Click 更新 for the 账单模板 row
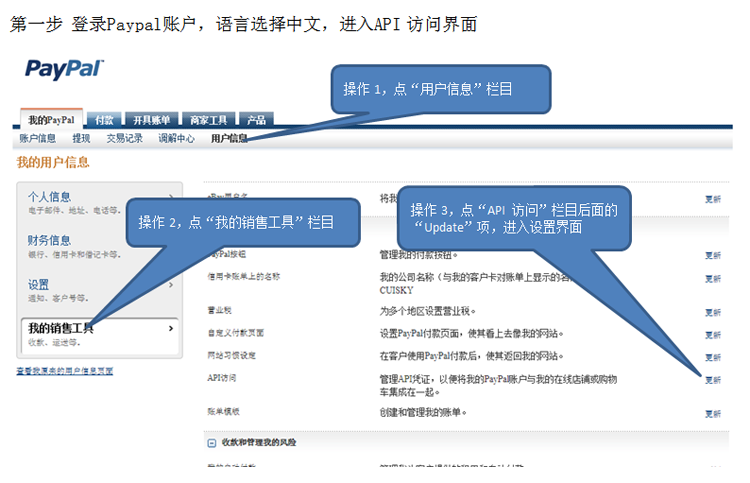 pyautogui.click(x=713, y=414)
